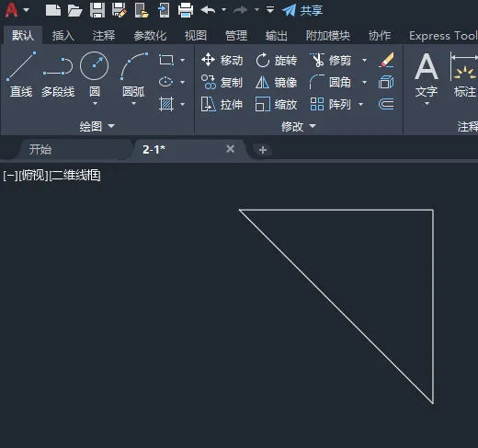This screenshot has height=448, width=478.
Task: Open an existing drawing file
Action: tap(74, 10)
